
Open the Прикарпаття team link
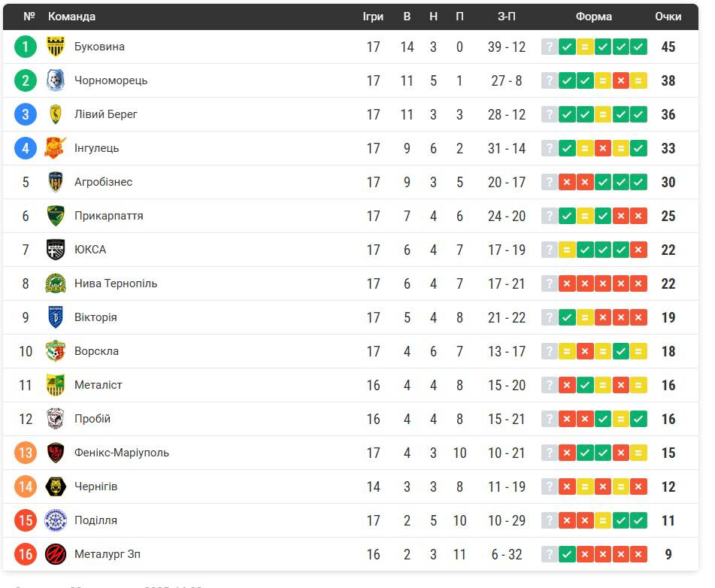pos(108,216)
